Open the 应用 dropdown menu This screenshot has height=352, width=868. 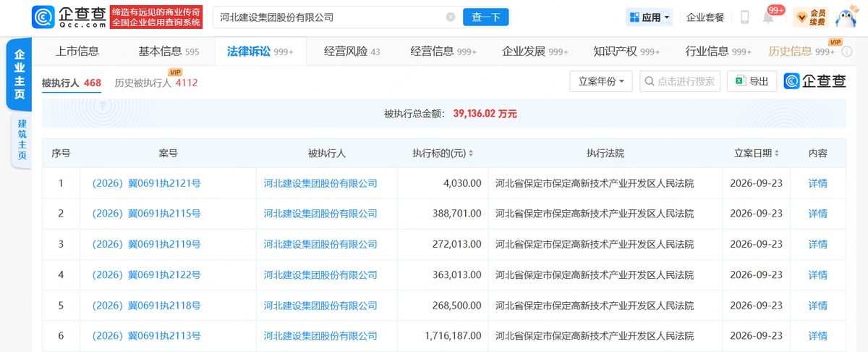click(650, 17)
